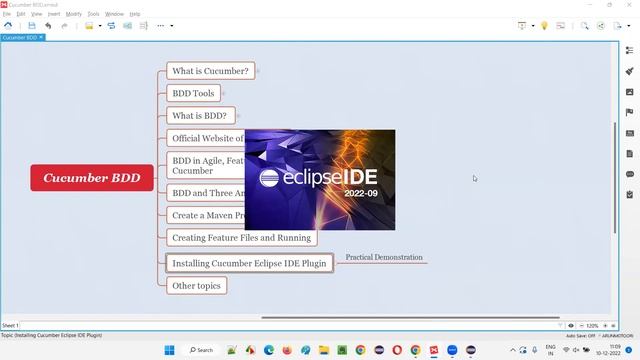Save the mind map with floppy icon

(32, 26)
